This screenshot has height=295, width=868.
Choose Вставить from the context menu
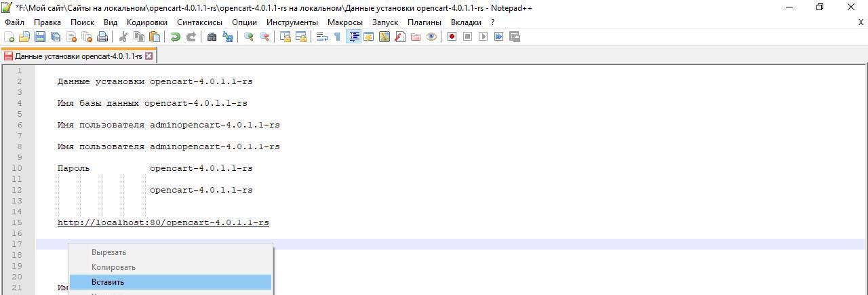[x=108, y=282]
